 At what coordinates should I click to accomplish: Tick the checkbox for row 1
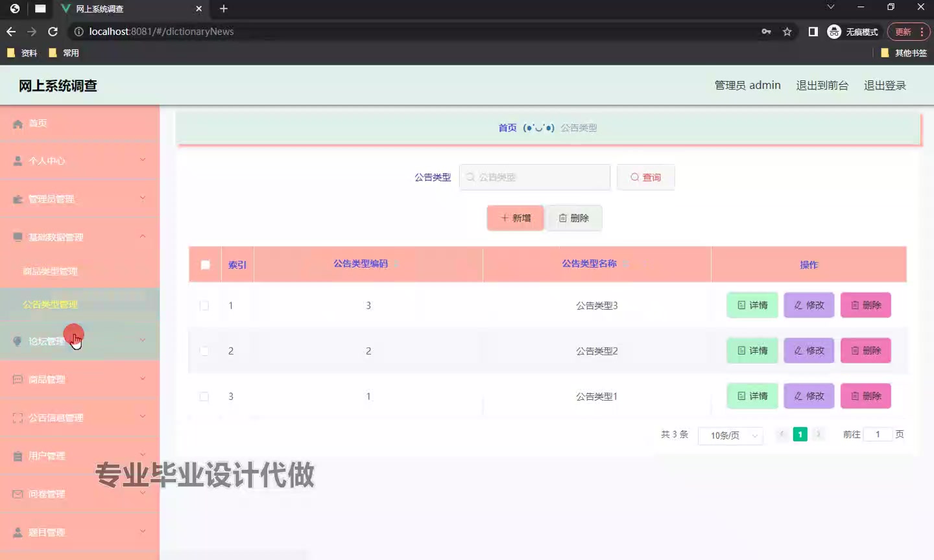[x=204, y=305]
